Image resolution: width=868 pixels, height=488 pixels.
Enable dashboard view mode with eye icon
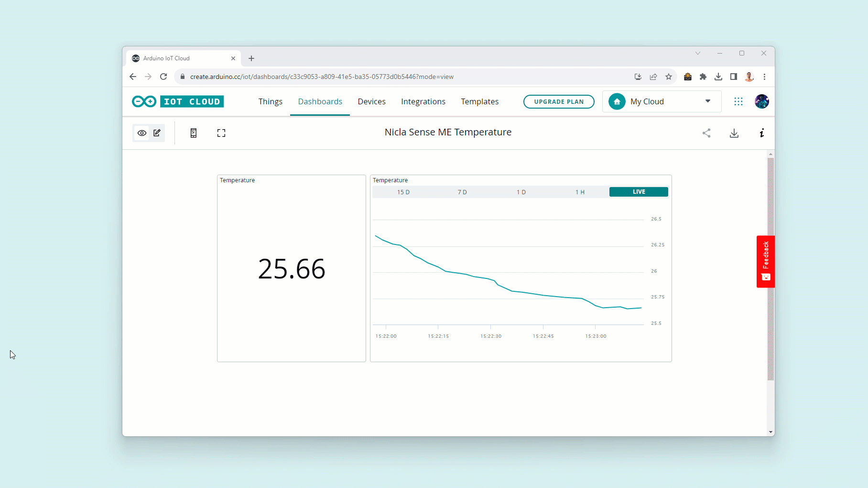[141, 133]
